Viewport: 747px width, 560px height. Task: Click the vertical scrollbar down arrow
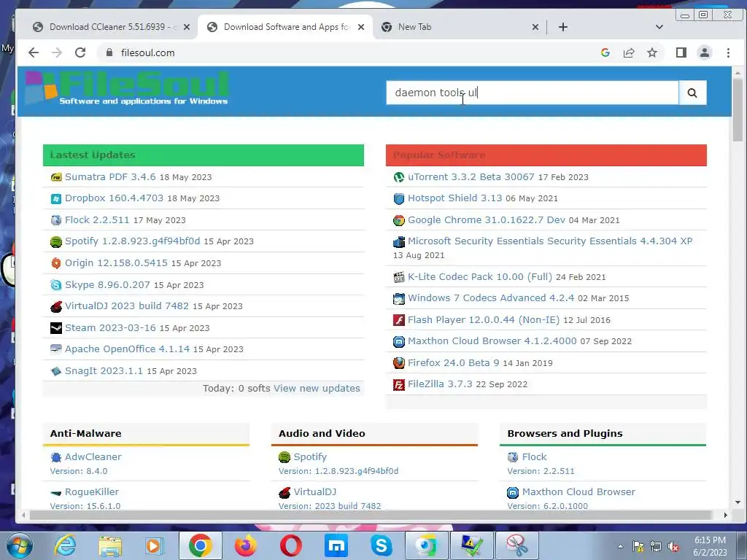point(738,502)
